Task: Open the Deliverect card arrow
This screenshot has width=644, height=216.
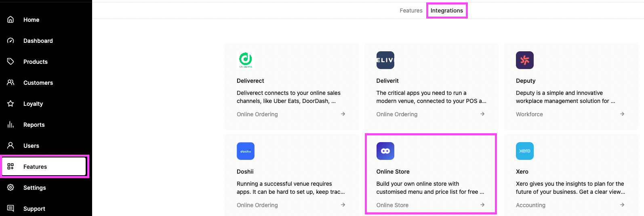Action: (x=343, y=114)
